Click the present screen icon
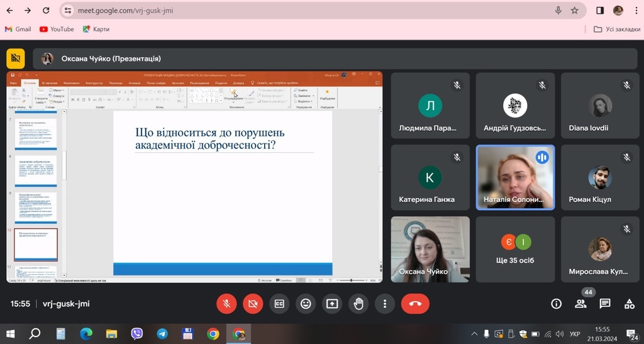Screen dimensions: 644x344 pyautogui.click(x=332, y=304)
